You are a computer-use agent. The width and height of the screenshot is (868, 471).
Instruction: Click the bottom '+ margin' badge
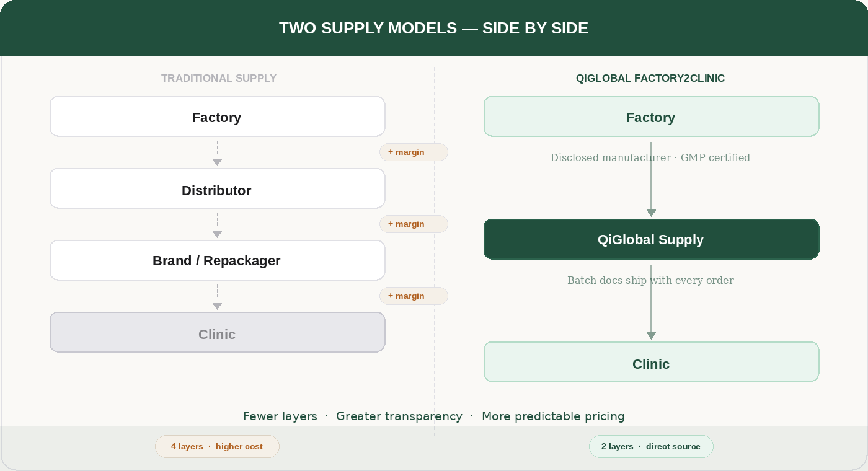pos(414,296)
